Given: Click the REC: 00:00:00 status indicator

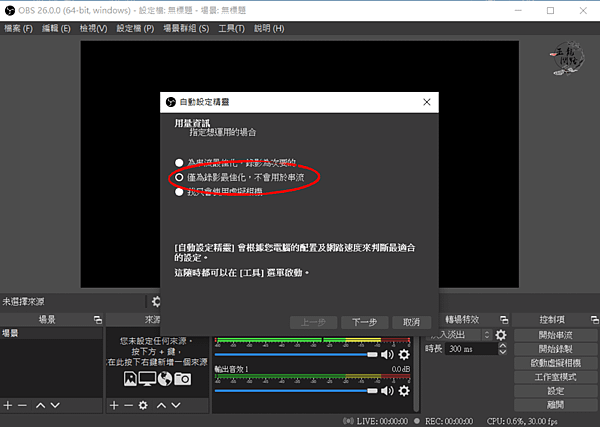Looking at the screenshot, I should point(444,421).
